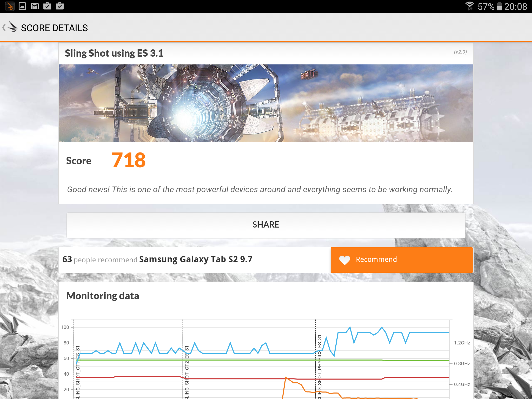Tap the 60 value on the chart's left axis
The image size is (532, 399).
66,358
